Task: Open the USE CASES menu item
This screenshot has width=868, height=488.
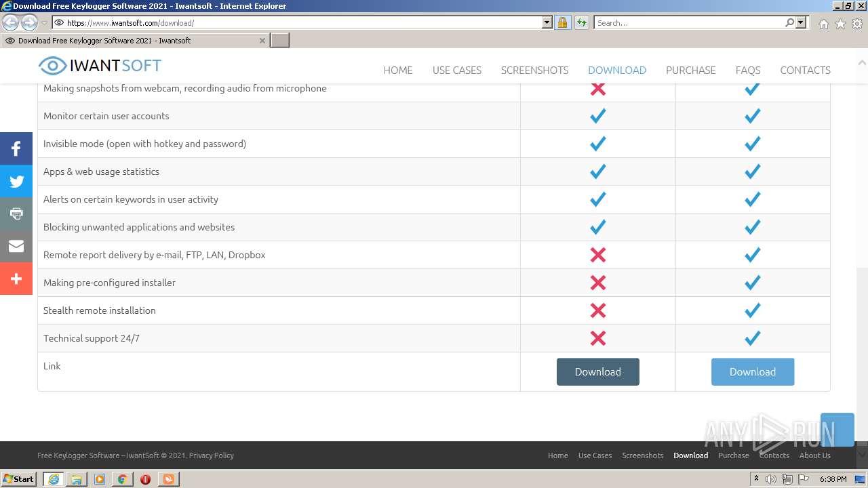Action: [x=457, y=70]
